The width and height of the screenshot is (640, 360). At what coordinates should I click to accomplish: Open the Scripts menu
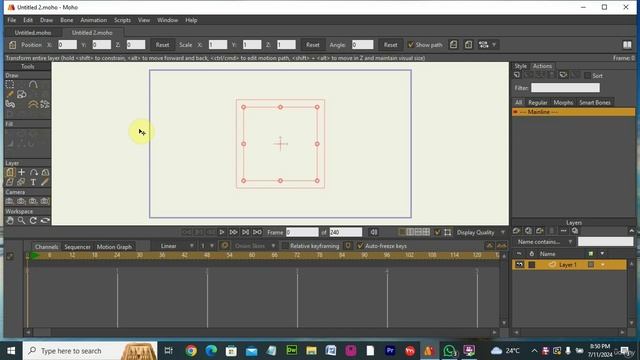(122, 20)
